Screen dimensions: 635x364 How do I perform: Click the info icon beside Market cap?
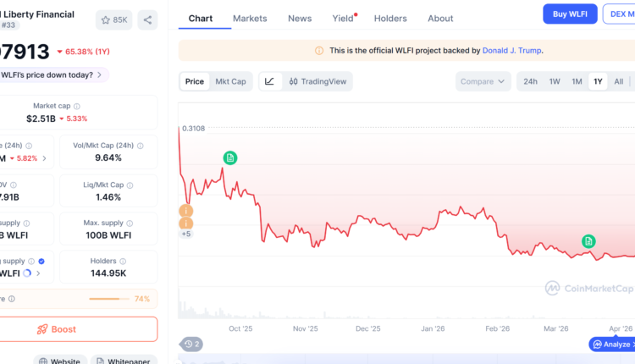point(77,107)
